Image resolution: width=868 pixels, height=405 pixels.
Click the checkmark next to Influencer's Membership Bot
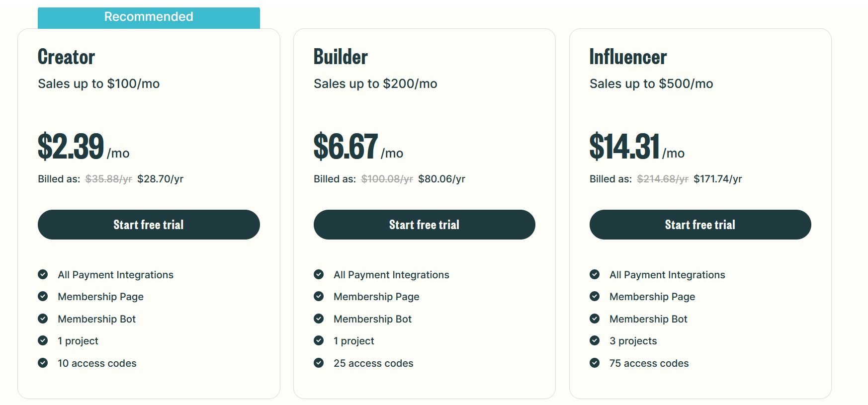pyautogui.click(x=595, y=319)
